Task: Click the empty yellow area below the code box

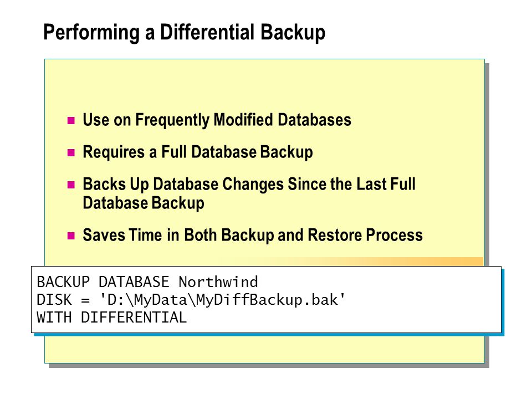Action: coord(265,350)
